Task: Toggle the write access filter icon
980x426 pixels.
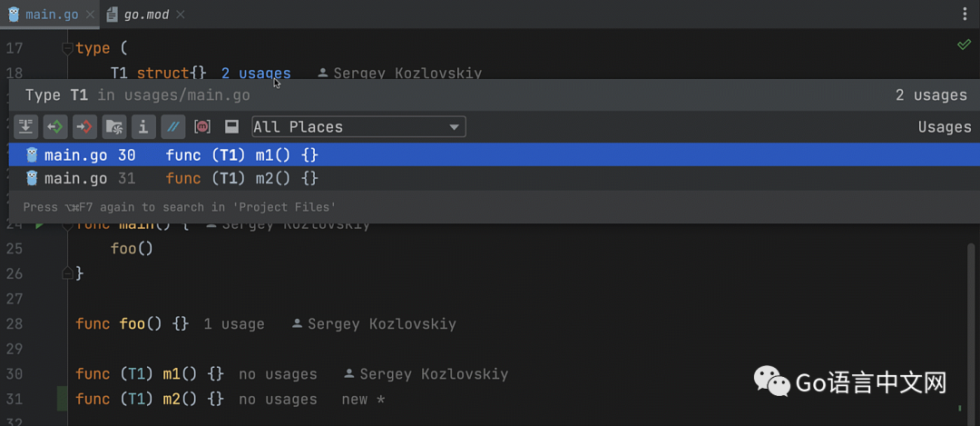Action: click(x=84, y=127)
